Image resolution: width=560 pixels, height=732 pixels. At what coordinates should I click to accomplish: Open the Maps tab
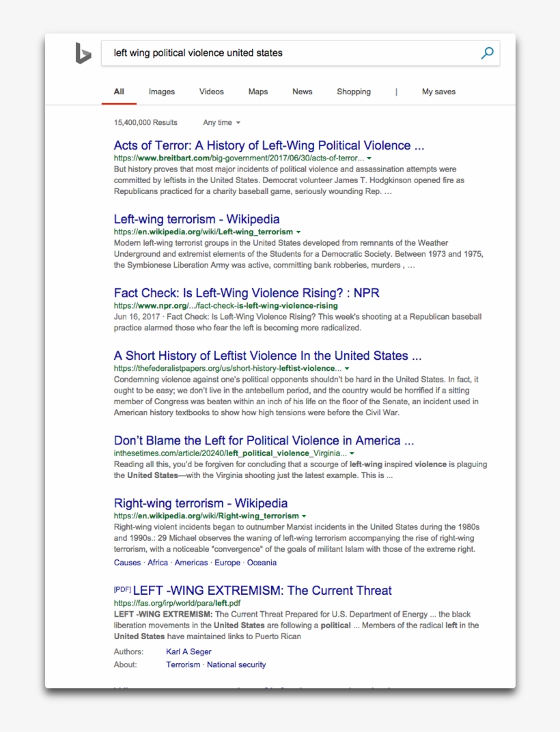tap(258, 91)
